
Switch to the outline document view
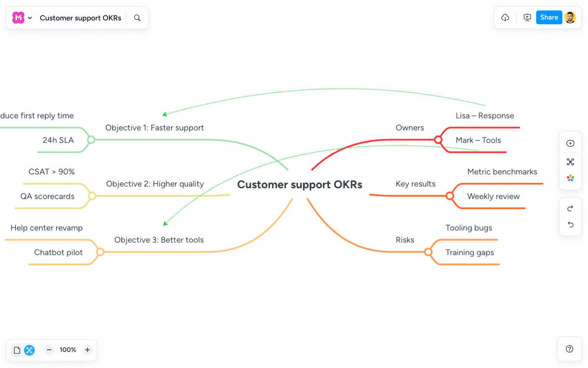[17, 350]
